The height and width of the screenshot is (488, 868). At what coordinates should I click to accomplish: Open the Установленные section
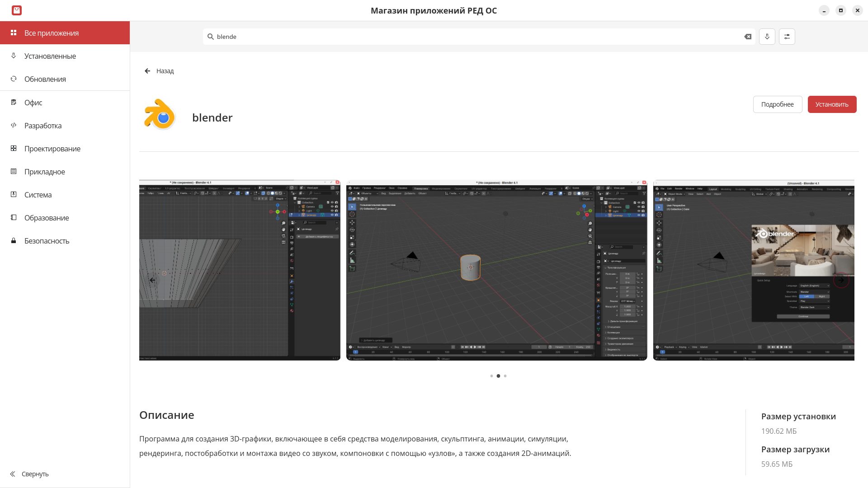[50, 56]
